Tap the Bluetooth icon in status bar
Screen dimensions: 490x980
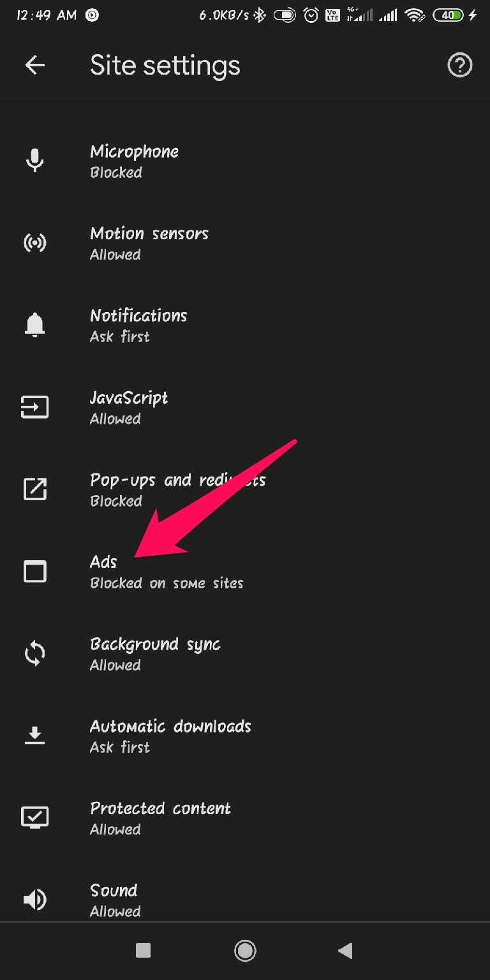(259, 15)
